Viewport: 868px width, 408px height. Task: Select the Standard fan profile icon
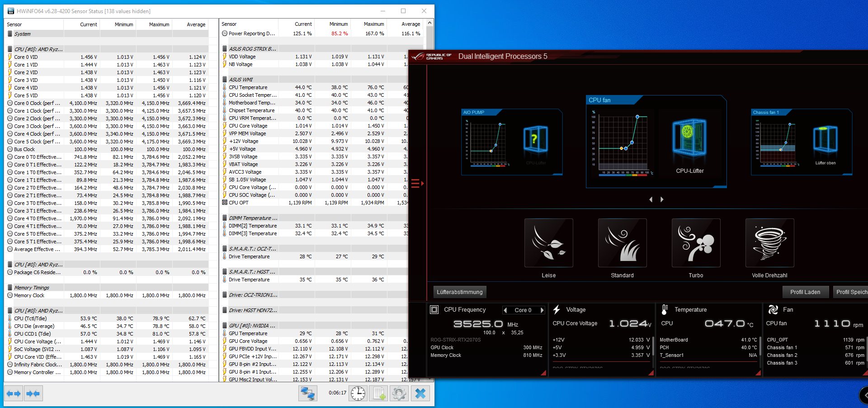pos(622,243)
